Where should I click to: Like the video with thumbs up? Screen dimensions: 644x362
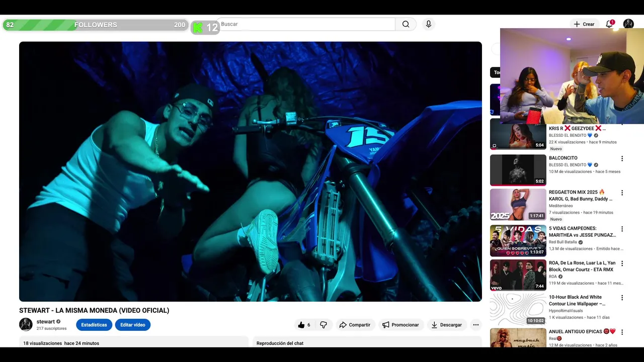click(x=304, y=325)
